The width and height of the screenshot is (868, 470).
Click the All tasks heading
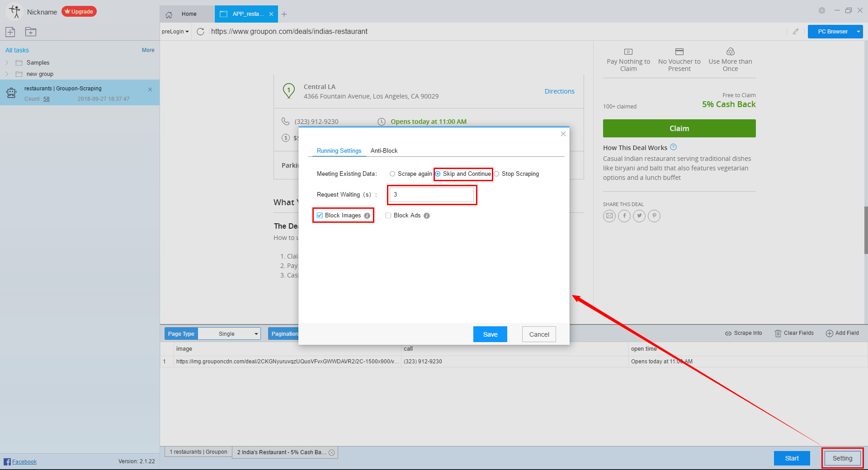(17, 50)
